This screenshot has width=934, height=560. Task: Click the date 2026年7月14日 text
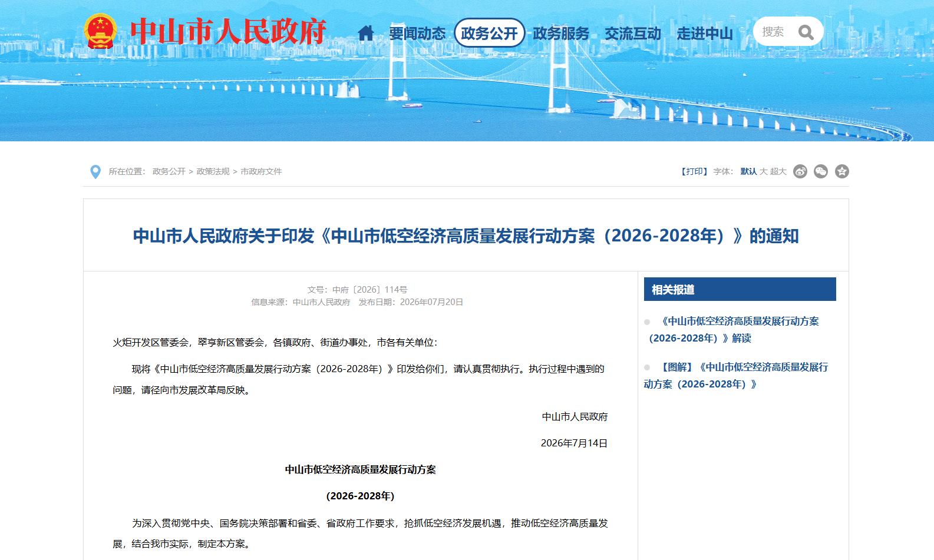click(x=574, y=443)
